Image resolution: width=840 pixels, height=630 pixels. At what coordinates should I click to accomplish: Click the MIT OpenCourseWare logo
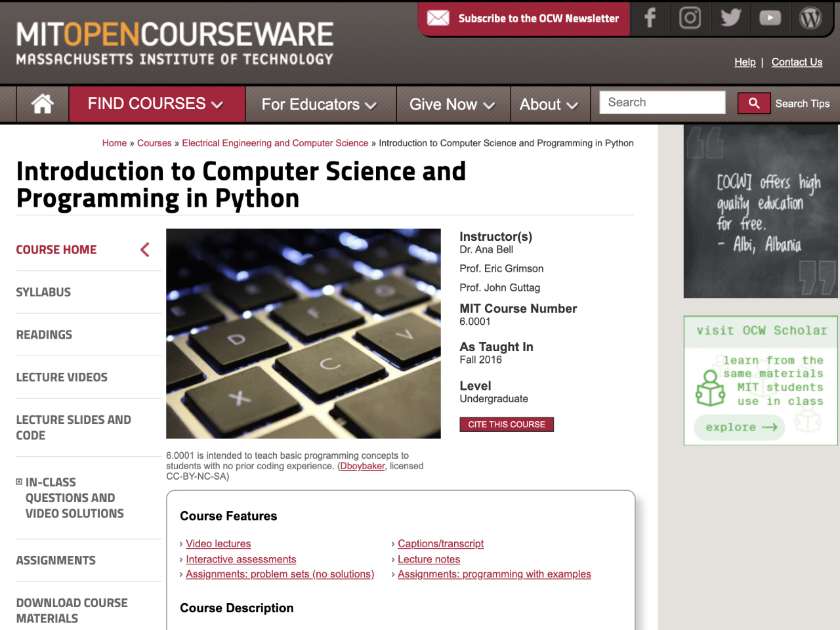coord(175,43)
